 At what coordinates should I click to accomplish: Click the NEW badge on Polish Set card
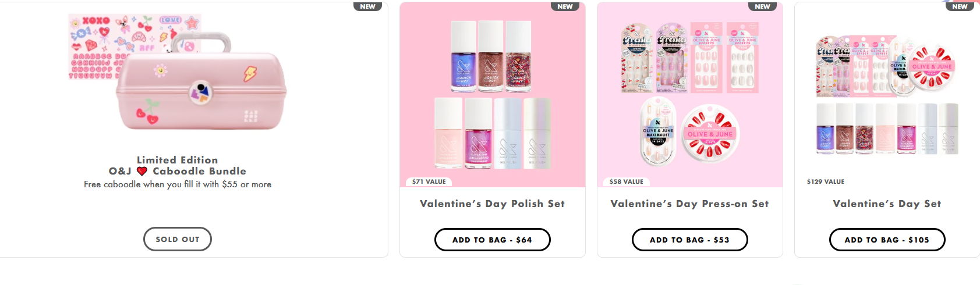[565, 6]
